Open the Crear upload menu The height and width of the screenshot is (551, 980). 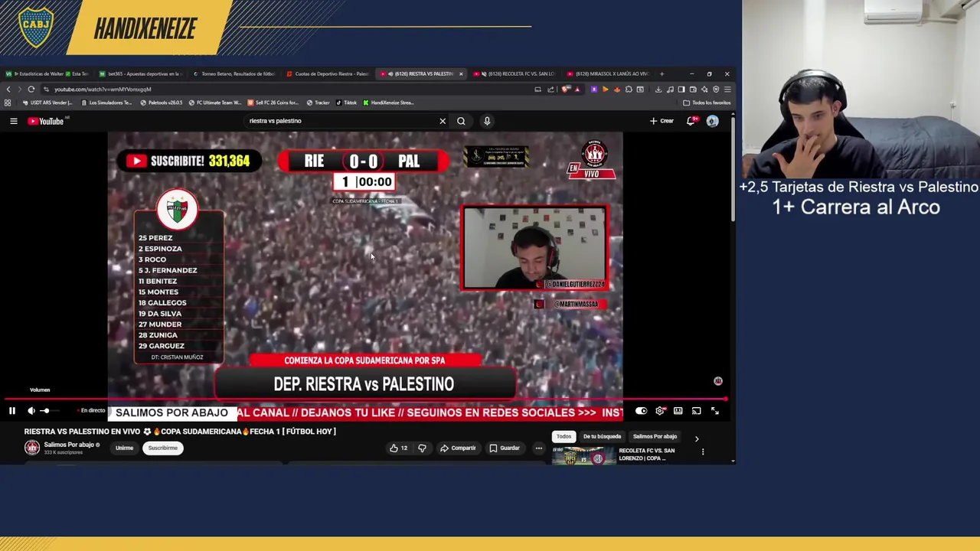(661, 121)
